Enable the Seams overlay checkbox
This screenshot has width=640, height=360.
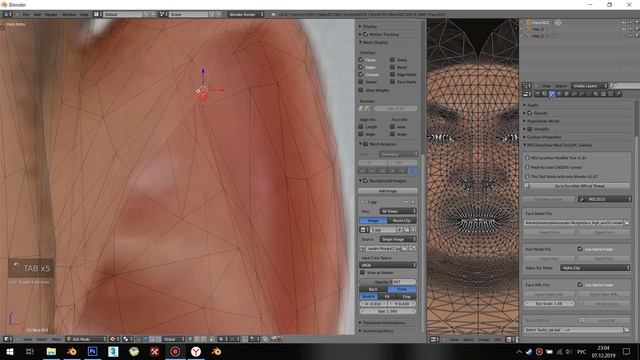tap(361, 82)
